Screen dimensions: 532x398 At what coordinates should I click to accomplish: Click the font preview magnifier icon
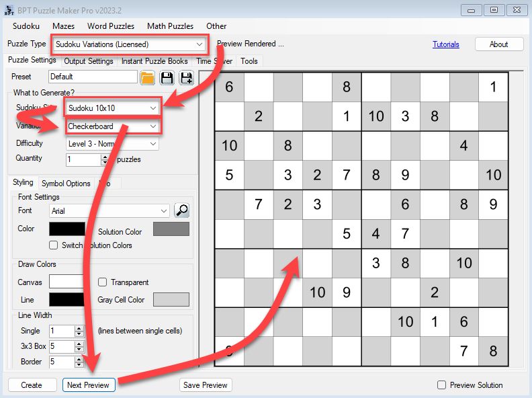[181, 210]
